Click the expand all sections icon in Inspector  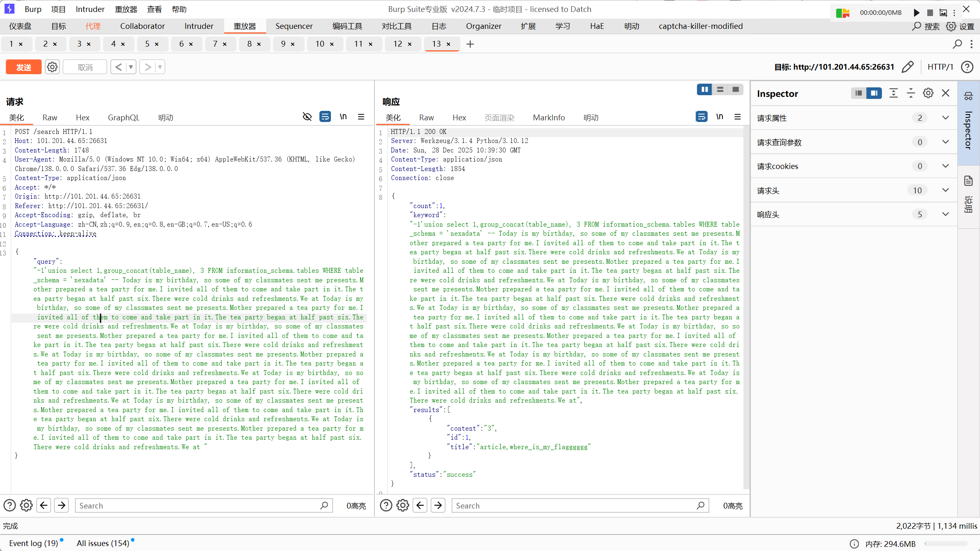tap(893, 93)
